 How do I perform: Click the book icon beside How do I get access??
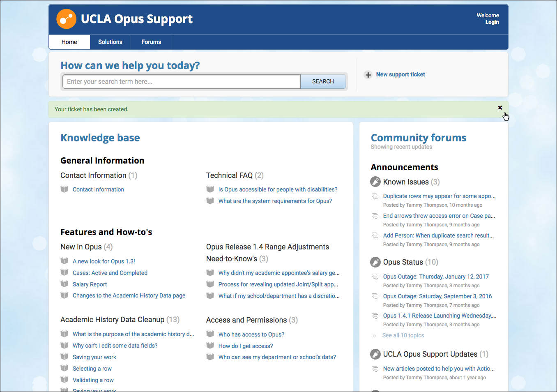click(210, 346)
